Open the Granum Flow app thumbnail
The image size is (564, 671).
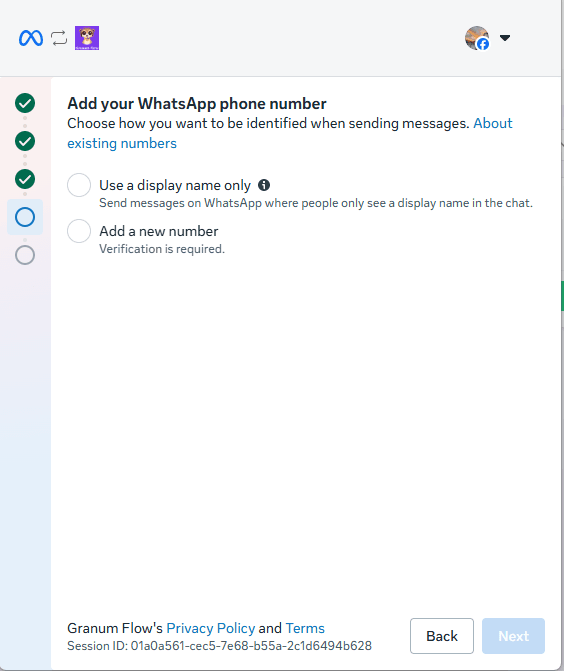click(x=87, y=38)
